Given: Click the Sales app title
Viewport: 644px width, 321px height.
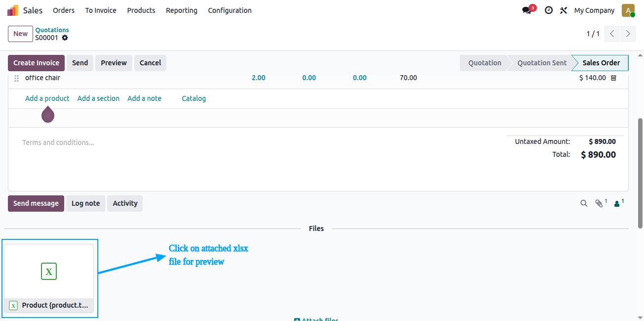Looking at the screenshot, I should (x=33, y=10).
